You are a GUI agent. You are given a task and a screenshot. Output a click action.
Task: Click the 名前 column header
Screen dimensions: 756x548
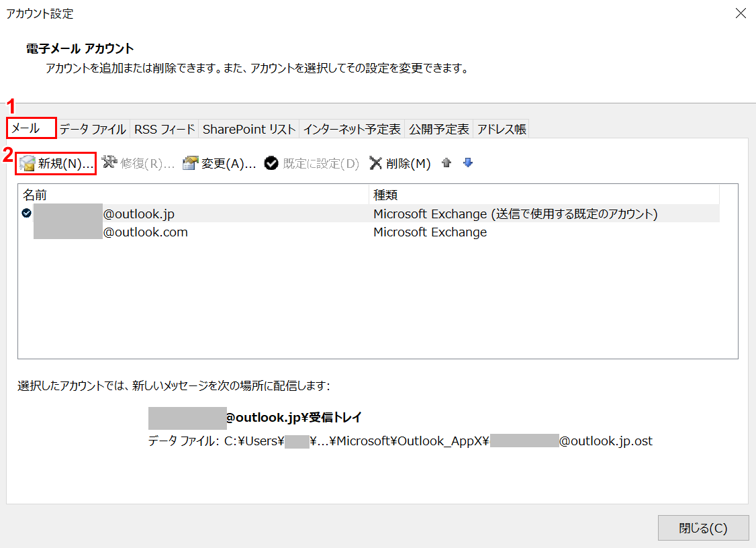point(35,195)
